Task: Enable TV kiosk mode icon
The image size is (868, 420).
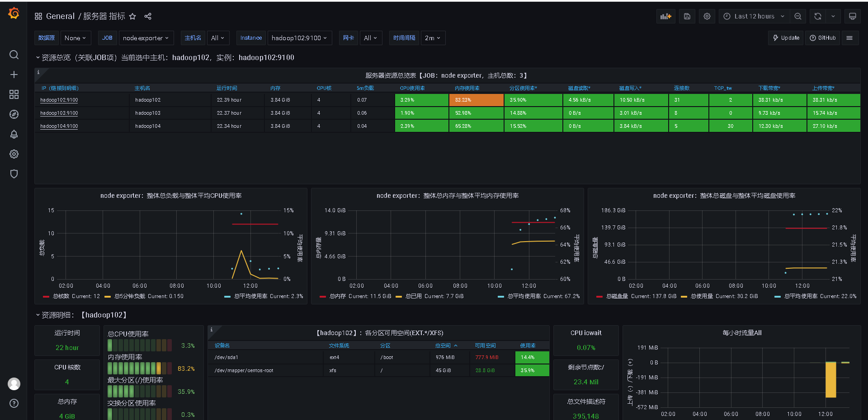Action: coord(853,16)
